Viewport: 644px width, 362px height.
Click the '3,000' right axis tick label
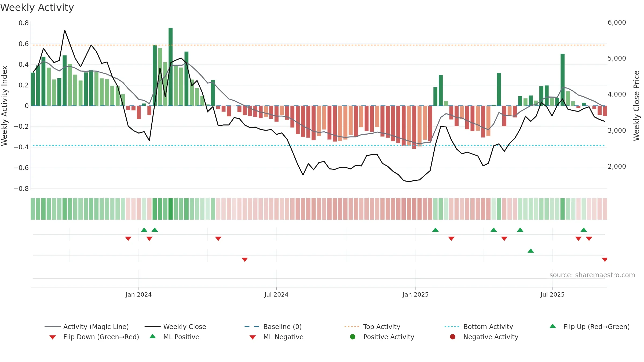617,130
